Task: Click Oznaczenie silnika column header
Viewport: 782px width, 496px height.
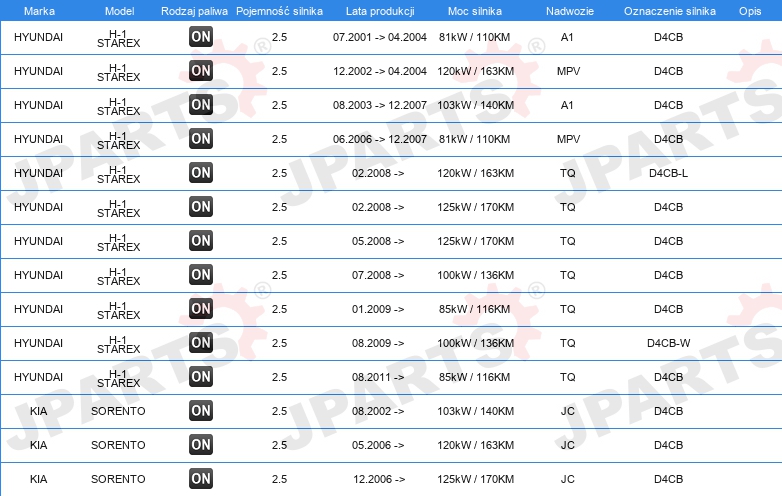Action: (669, 11)
